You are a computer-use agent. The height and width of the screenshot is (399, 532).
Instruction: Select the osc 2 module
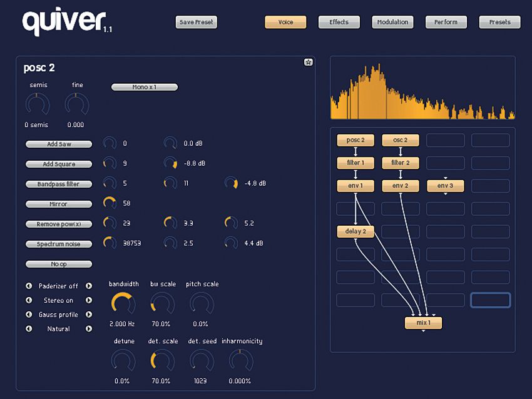[401, 140]
